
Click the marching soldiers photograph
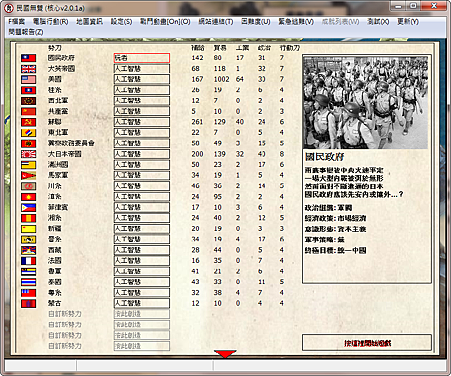click(365, 102)
